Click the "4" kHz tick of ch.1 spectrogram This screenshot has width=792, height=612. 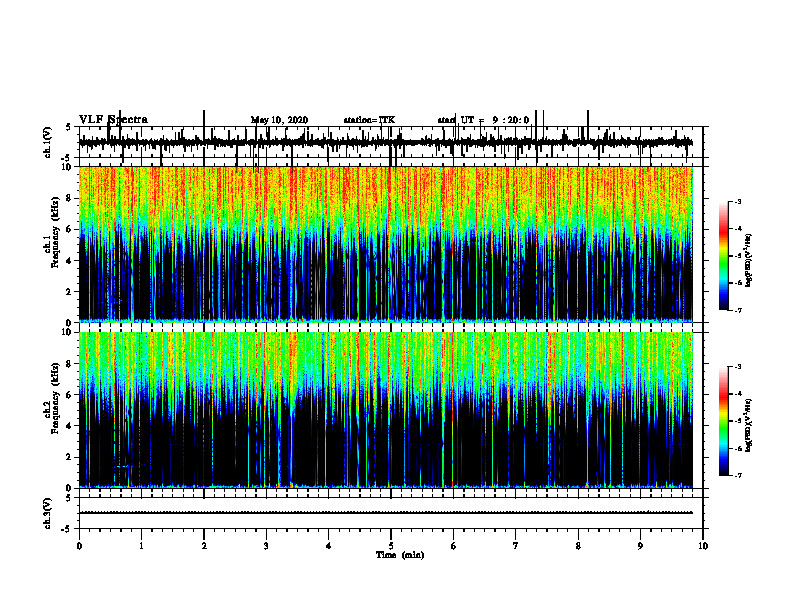pos(70,261)
